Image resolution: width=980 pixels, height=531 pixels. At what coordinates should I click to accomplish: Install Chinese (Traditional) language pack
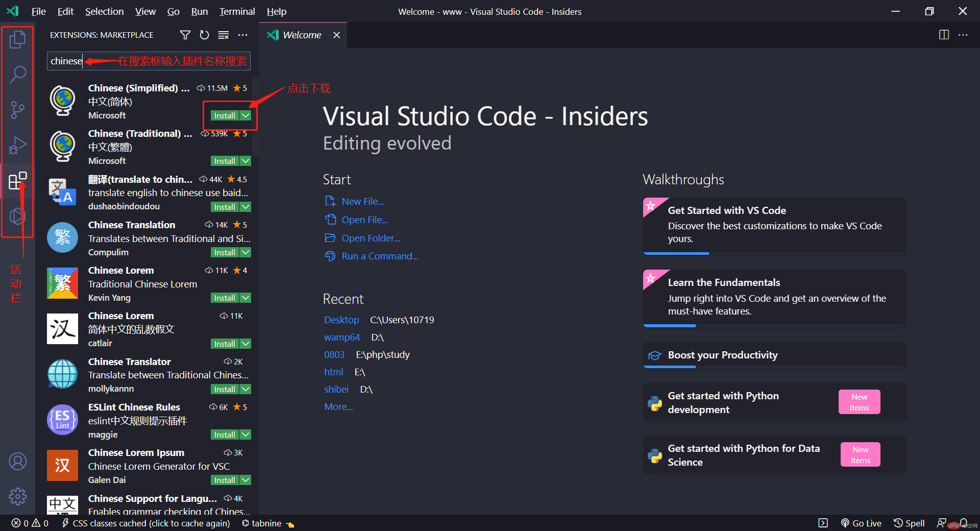pyautogui.click(x=225, y=161)
